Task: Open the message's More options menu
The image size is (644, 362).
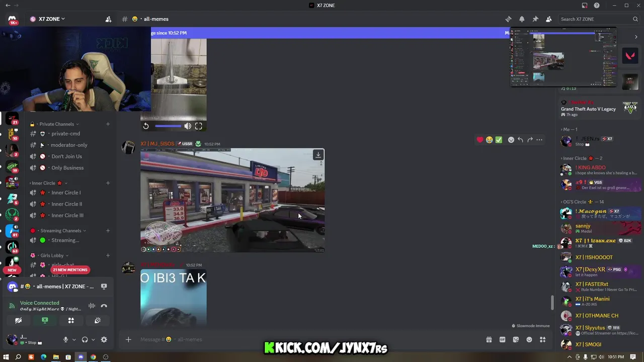Action: pyautogui.click(x=539, y=140)
